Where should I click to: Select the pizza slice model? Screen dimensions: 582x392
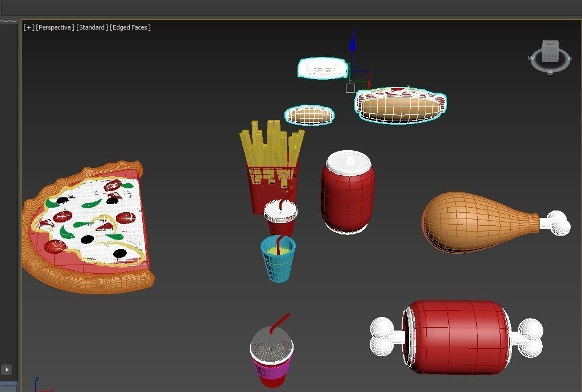pos(87,227)
